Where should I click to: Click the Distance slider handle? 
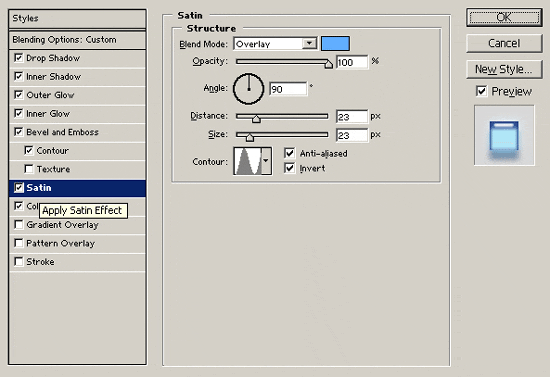(256, 119)
